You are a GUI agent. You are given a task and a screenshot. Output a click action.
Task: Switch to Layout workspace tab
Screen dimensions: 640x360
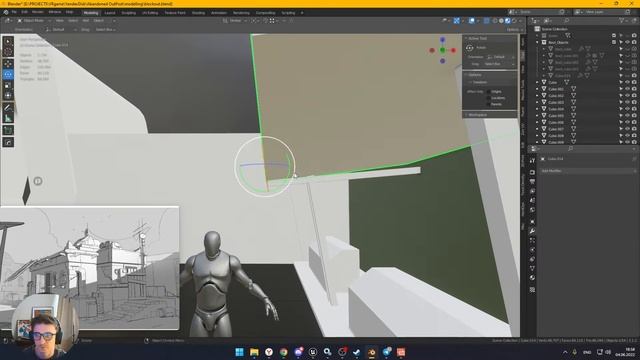(110, 13)
